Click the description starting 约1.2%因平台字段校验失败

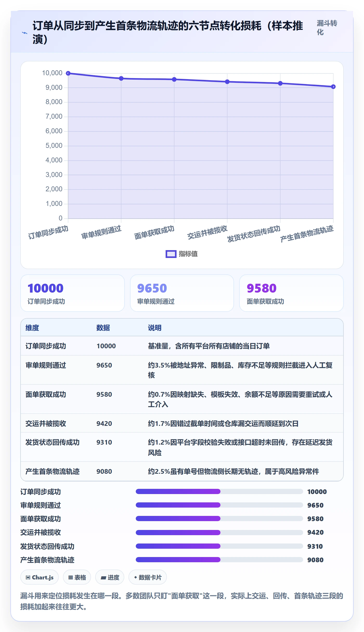[240, 447]
